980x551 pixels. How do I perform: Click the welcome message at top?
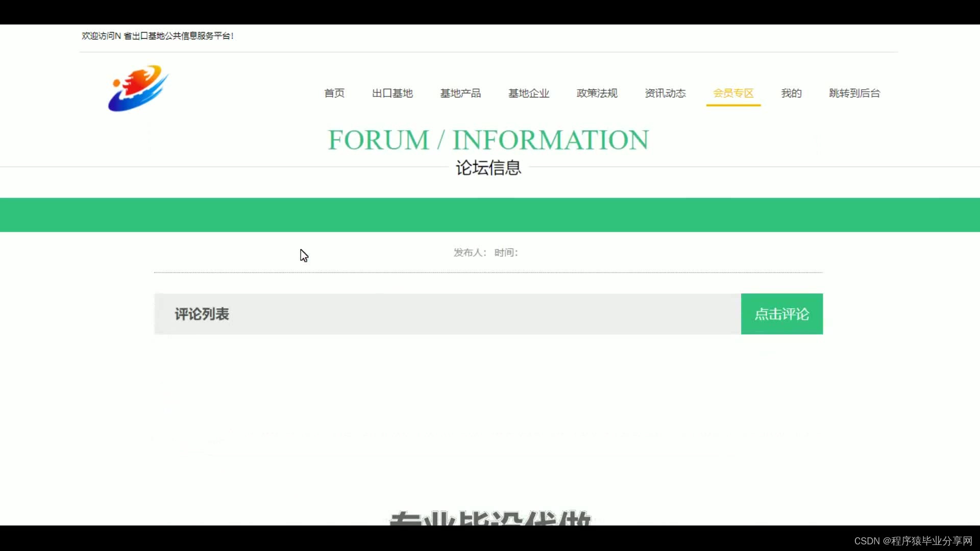[157, 36]
